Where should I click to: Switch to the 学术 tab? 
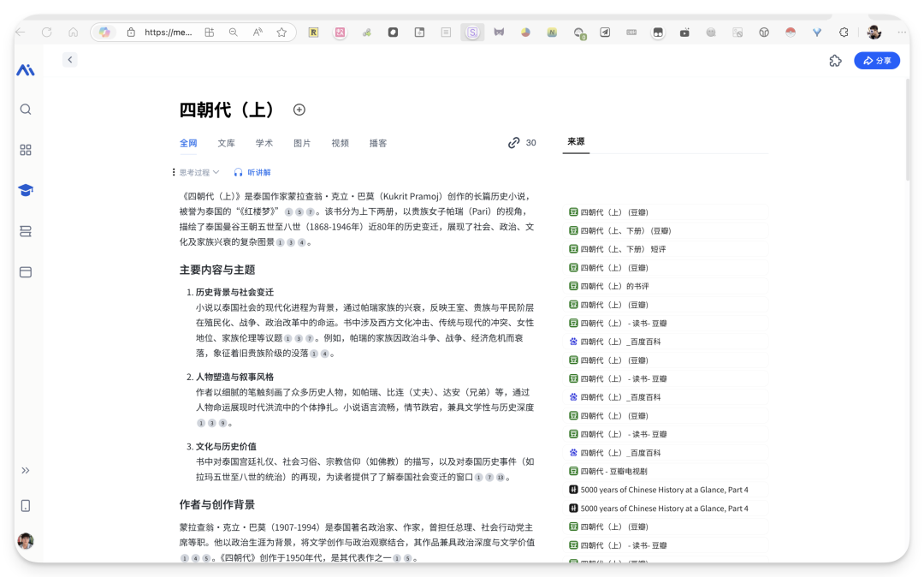click(x=264, y=143)
